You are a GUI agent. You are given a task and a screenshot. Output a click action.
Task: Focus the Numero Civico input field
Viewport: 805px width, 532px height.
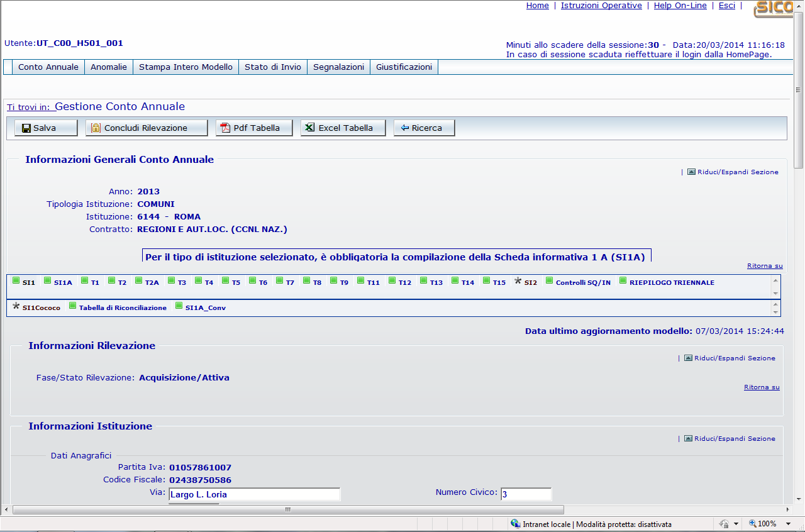click(x=526, y=494)
